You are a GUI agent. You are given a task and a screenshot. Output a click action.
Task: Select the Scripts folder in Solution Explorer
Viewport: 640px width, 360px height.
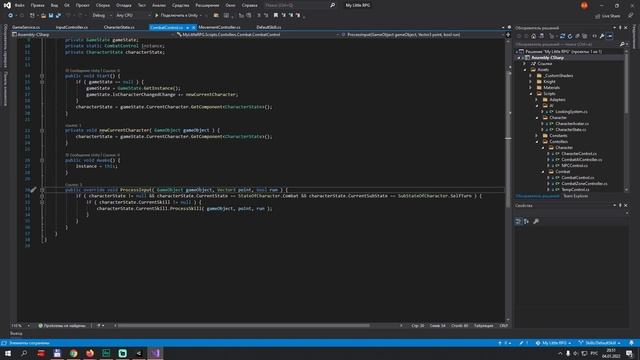click(x=549, y=94)
